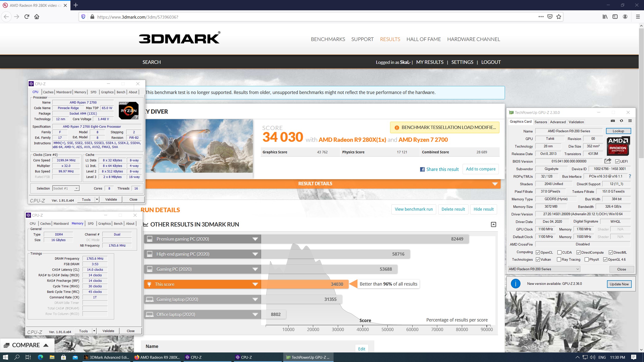Open HALL OF FAME in 3DMark navigation
644x362 pixels.
[424, 39]
